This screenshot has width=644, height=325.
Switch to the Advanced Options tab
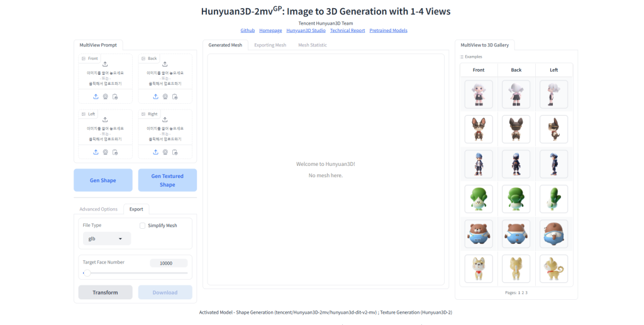click(x=98, y=209)
